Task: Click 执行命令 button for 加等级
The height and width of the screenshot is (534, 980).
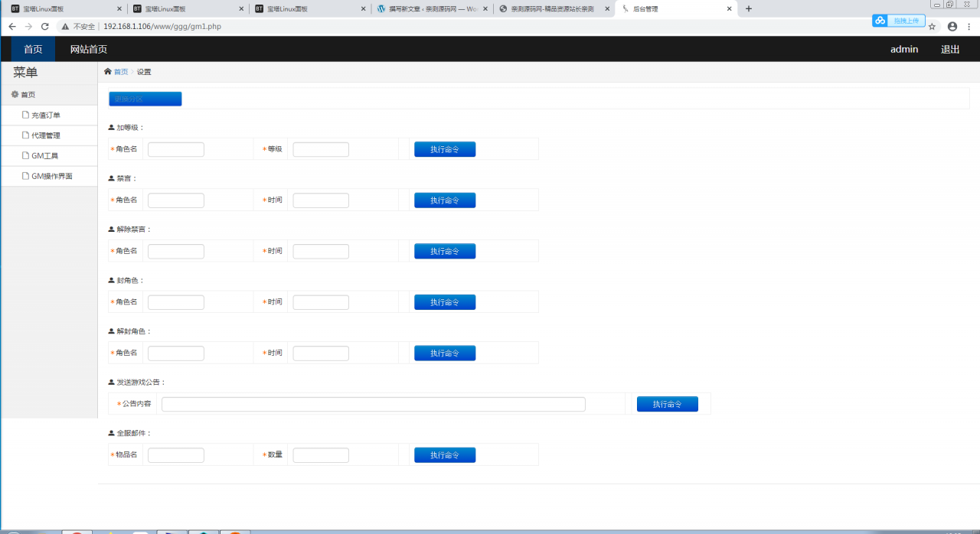Action: [x=445, y=149]
